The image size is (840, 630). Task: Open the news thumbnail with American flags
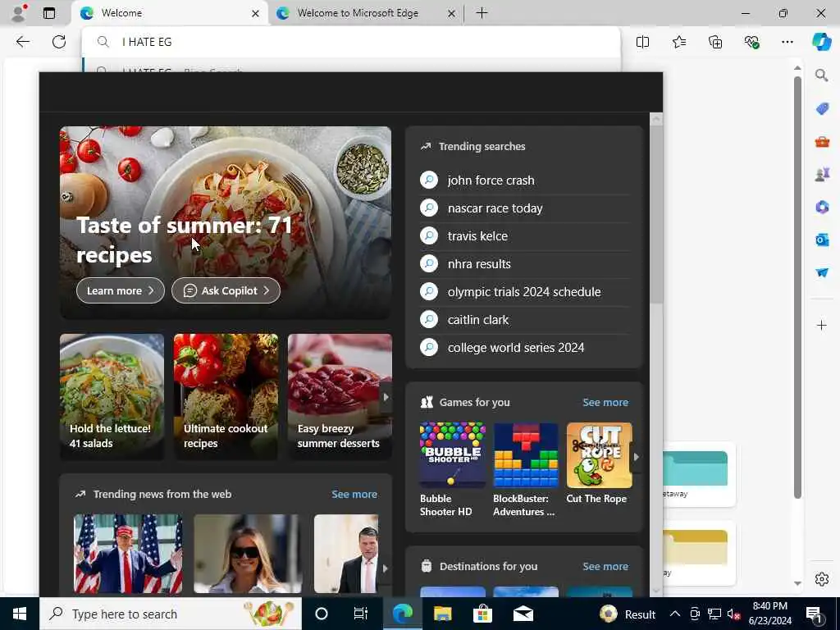pos(128,554)
